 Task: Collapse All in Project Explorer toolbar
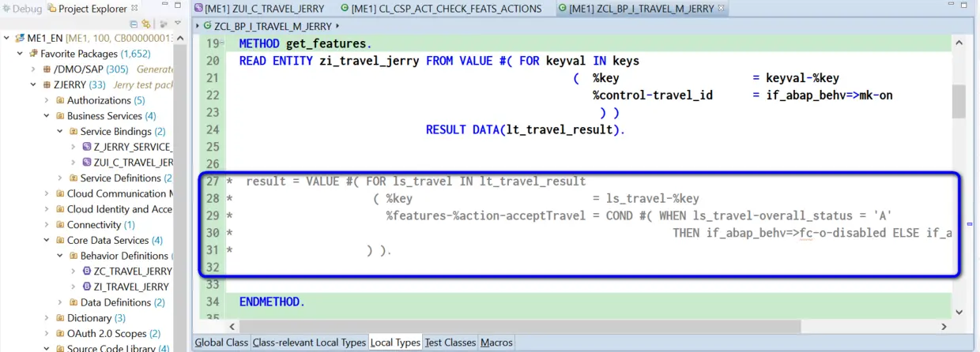tap(133, 24)
